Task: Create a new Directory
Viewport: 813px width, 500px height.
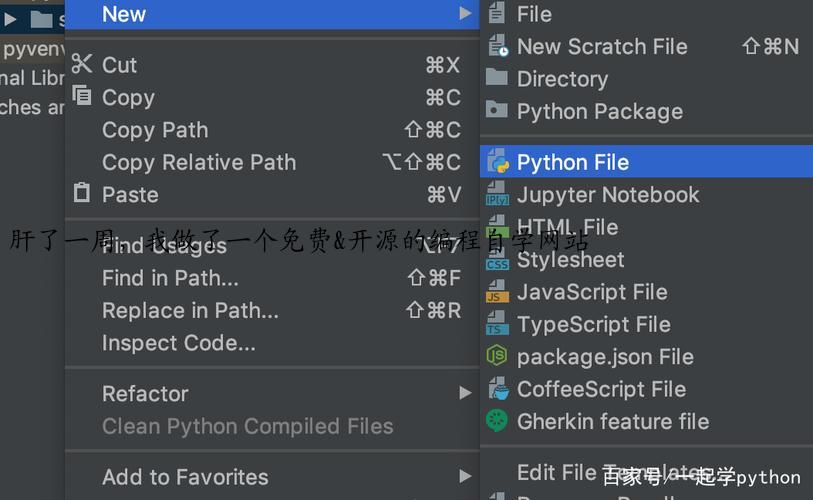Action: coord(562,79)
